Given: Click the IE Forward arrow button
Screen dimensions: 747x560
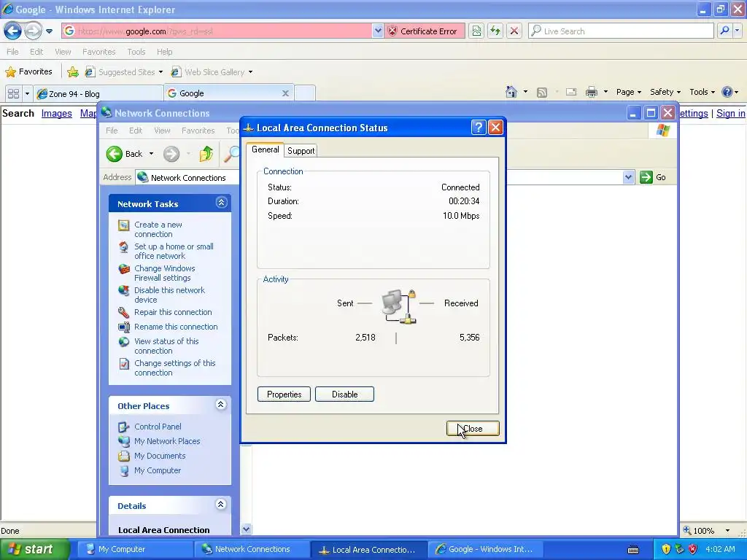Looking at the screenshot, I should [x=33, y=31].
